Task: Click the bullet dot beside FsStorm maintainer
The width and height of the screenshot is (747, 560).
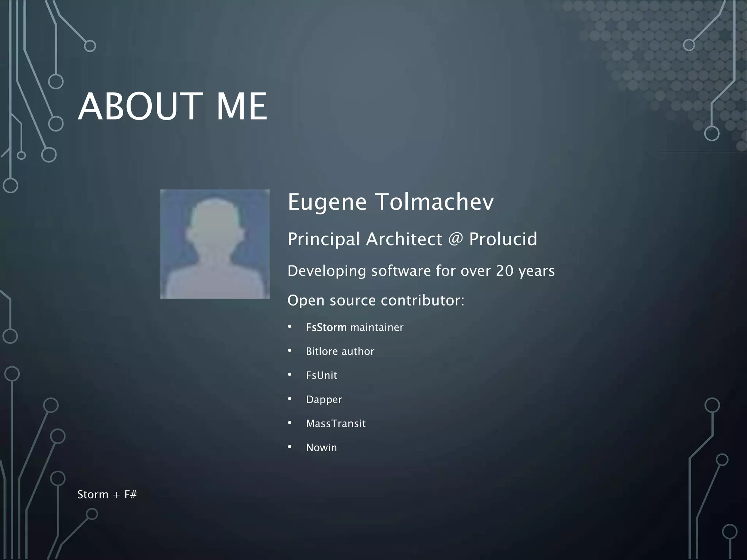Action: 290,327
